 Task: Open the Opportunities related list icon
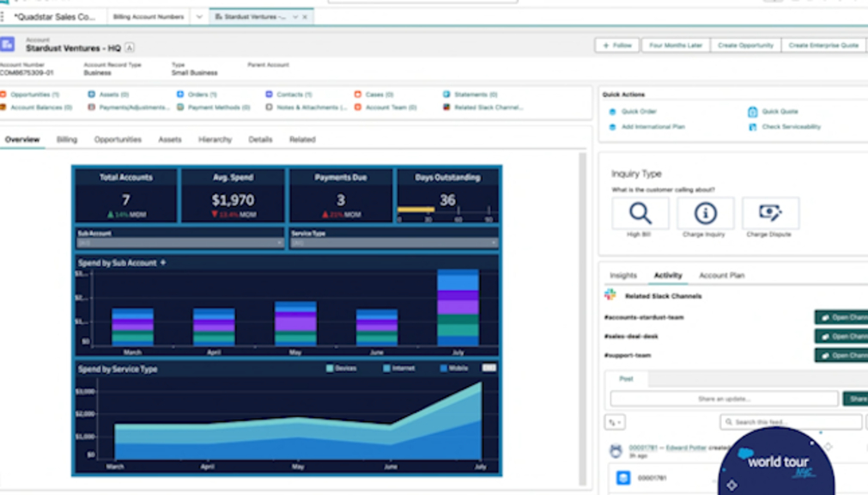(3, 95)
